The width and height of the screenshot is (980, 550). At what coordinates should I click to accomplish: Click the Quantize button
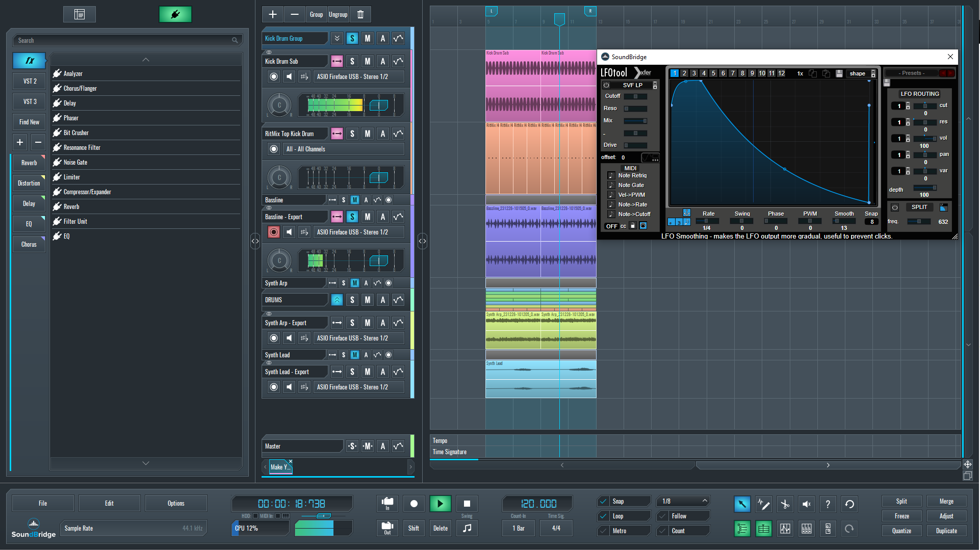tap(901, 531)
